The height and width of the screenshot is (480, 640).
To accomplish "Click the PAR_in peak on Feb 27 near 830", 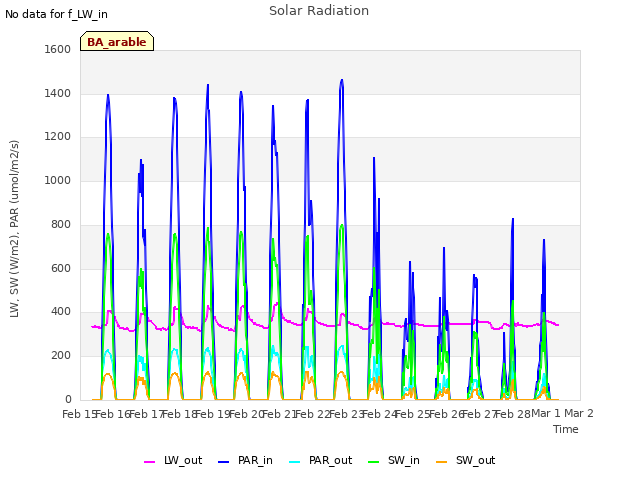I will (513, 219).
